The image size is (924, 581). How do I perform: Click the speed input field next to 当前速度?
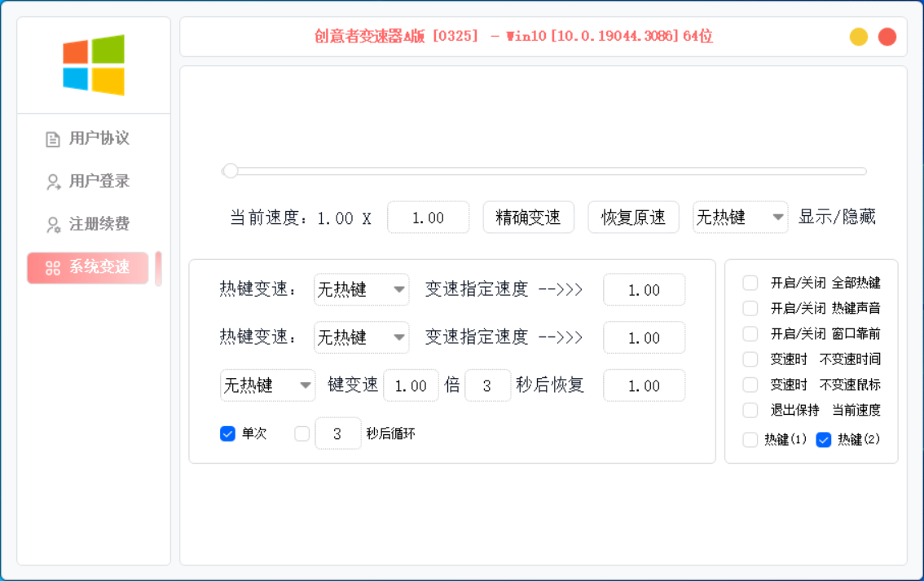pos(428,218)
